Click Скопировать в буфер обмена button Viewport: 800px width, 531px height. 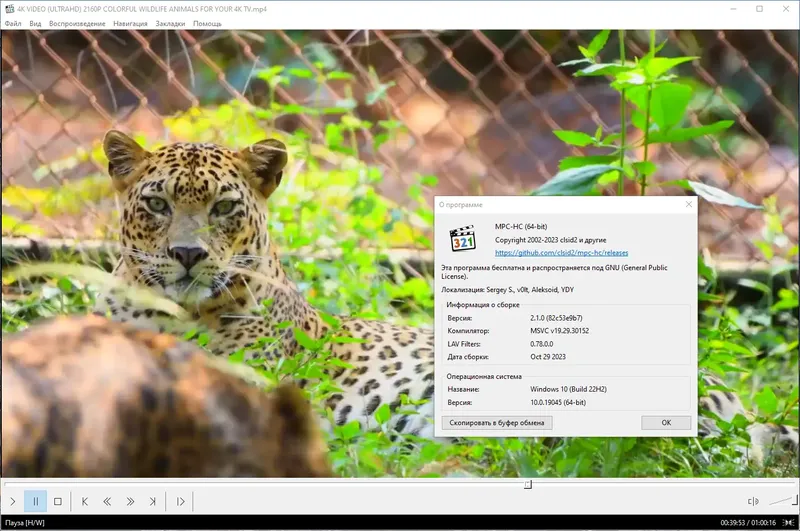[x=496, y=422]
